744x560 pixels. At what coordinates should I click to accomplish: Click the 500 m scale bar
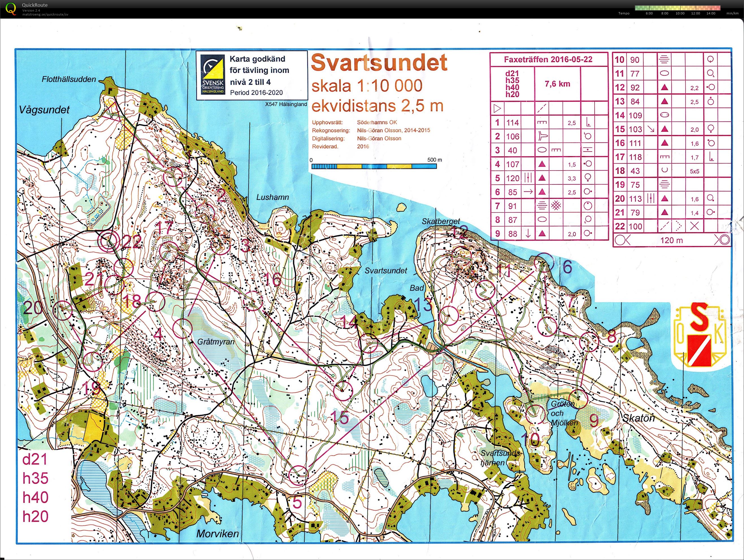point(374,166)
